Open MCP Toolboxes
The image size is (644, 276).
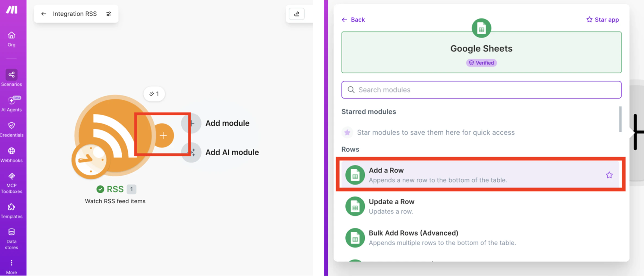[x=11, y=183]
